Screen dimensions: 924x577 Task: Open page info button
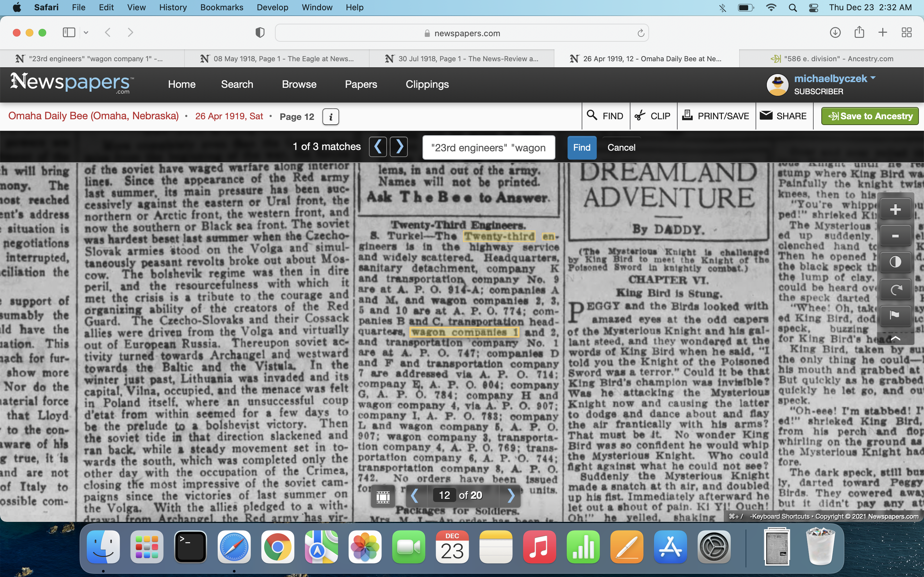tap(331, 116)
